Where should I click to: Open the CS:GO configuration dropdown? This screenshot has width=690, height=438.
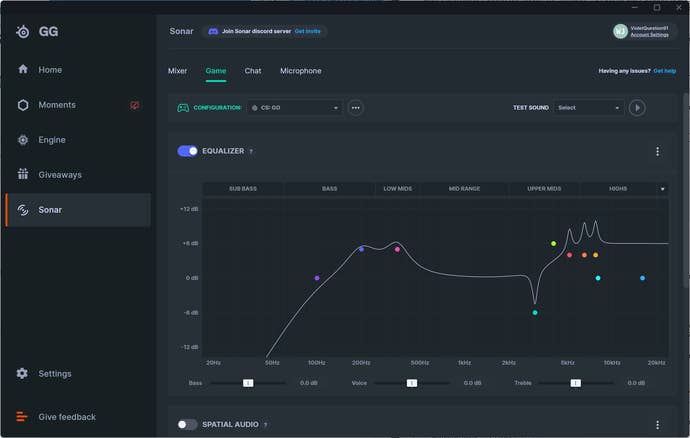coord(295,108)
